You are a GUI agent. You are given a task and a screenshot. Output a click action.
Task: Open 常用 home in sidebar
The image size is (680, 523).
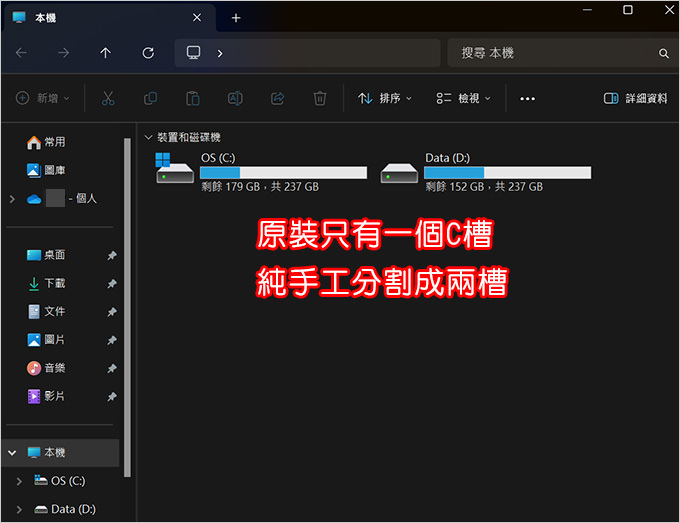click(x=46, y=142)
